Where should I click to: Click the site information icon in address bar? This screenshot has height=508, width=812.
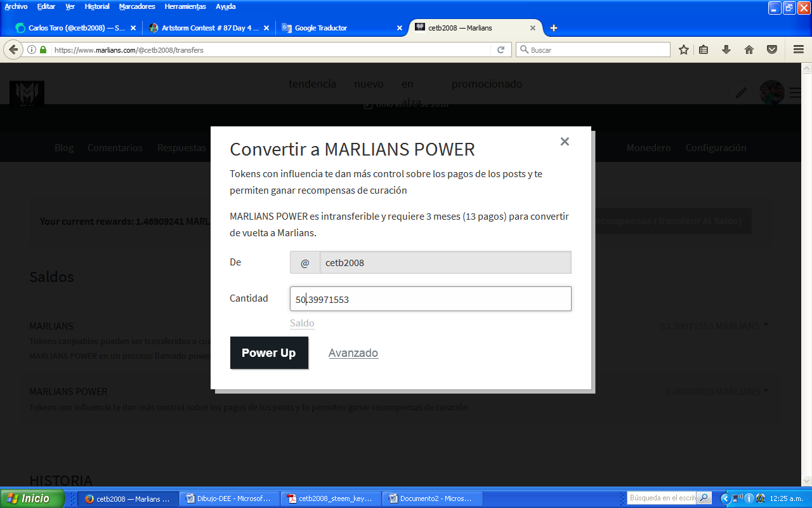pyautogui.click(x=32, y=50)
